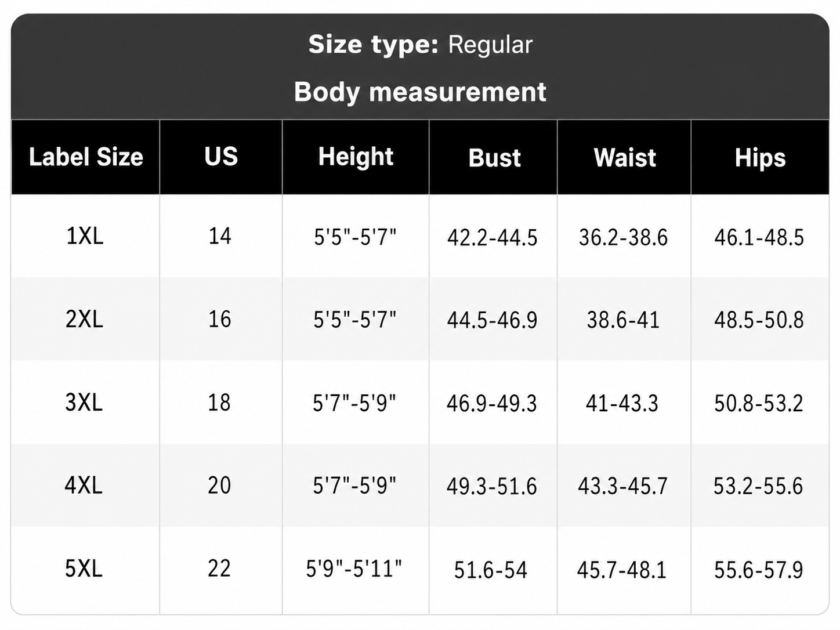
Task: Click US size 22 cell
Action: (x=220, y=569)
